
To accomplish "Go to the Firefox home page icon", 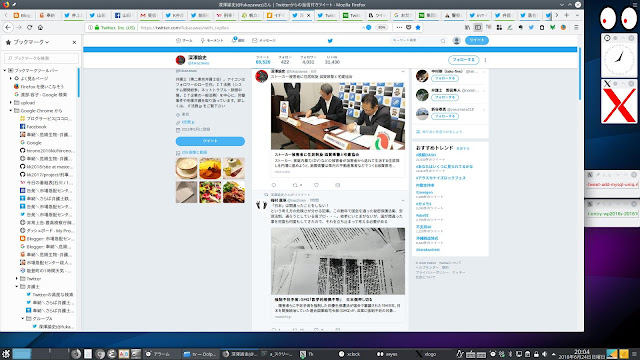I will click(40, 27).
